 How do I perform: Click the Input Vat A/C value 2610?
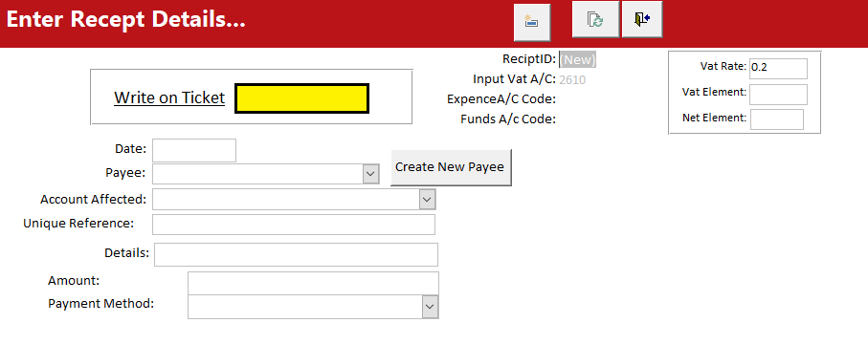coord(572,80)
